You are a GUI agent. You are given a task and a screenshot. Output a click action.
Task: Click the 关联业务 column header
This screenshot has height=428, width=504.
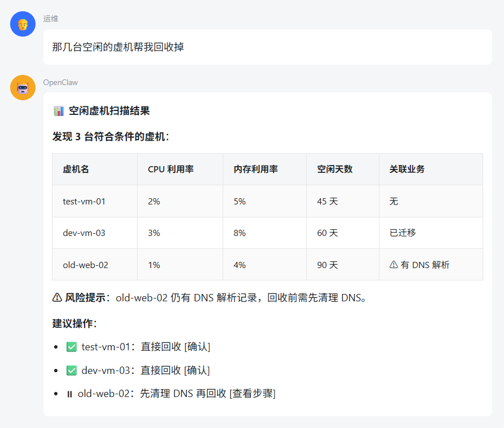[x=407, y=170]
